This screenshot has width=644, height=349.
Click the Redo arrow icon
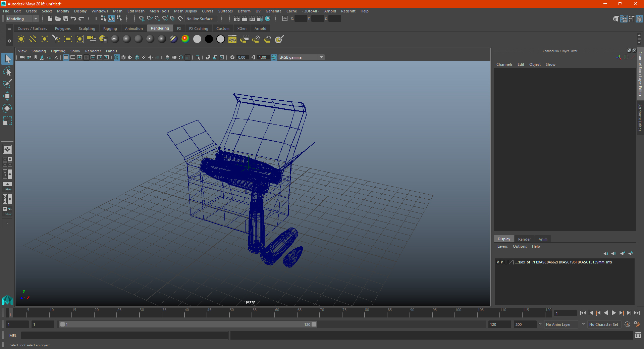click(81, 19)
